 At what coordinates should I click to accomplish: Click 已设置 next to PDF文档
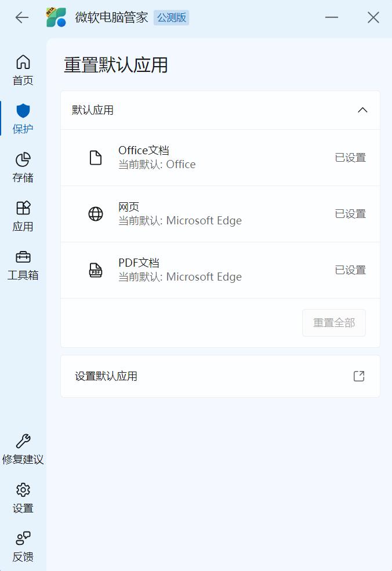point(350,270)
